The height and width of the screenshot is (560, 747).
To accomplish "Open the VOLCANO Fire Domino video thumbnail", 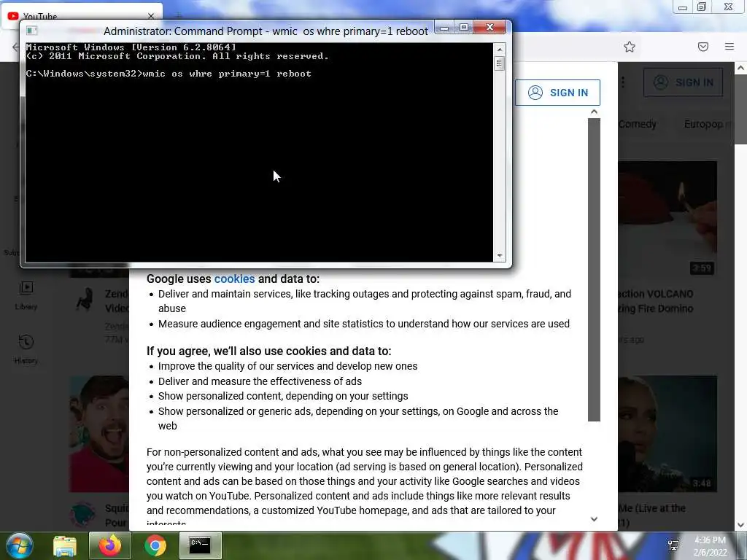I will (x=667, y=219).
